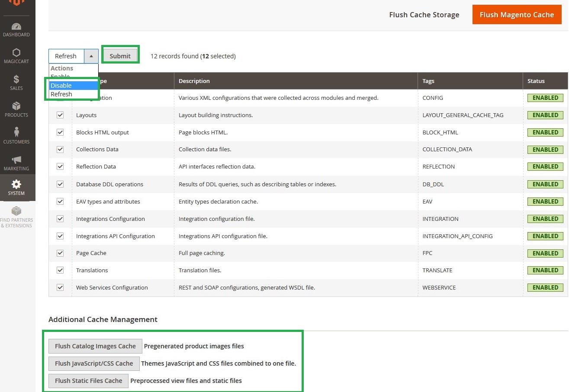Click Find Partners & Extensions icon

click(x=16, y=211)
